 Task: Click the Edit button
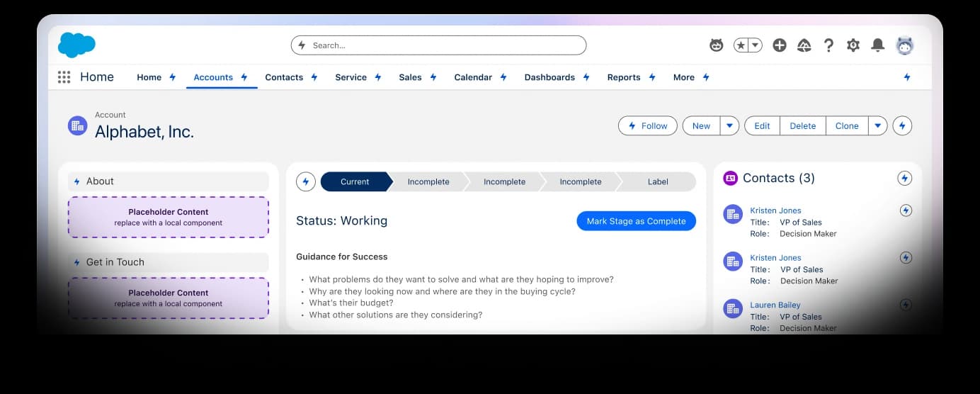[762, 125]
